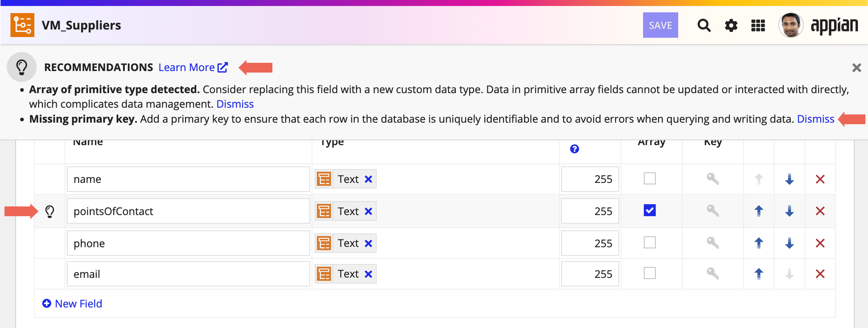This screenshot has height=328, width=868.
Task: Click the Text type chip in email row
Action: click(x=345, y=274)
